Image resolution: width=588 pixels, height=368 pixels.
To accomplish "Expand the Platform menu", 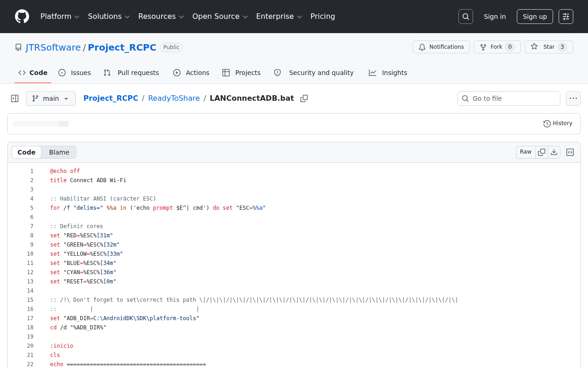I will click(x=60, y=17).
